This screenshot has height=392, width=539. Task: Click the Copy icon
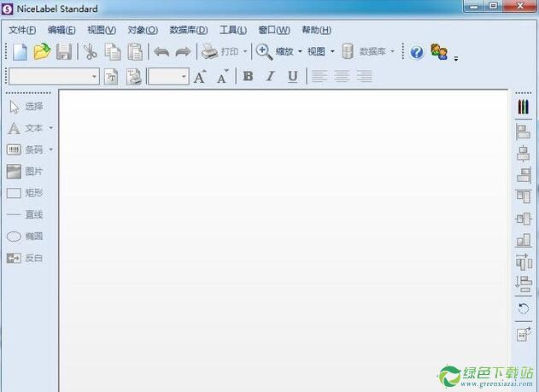tap(113, 52)
